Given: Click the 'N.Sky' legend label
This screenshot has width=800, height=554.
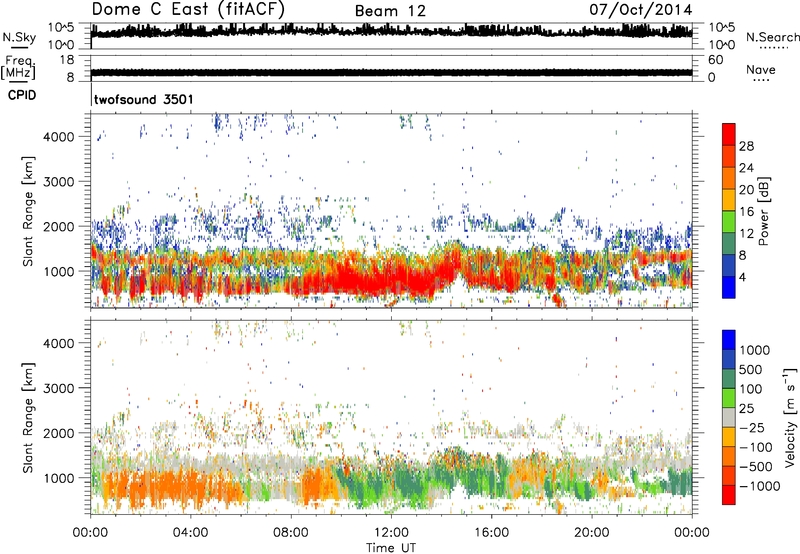Looking at the screenshot, I should click(19, 37).
